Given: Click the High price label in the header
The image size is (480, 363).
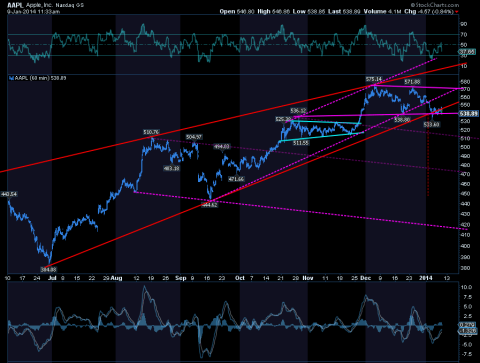Looking at the screenshot, I should tap(264, 11).
